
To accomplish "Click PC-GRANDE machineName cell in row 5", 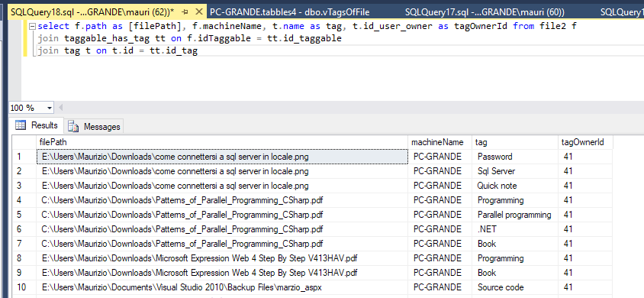I will [440, 215].
